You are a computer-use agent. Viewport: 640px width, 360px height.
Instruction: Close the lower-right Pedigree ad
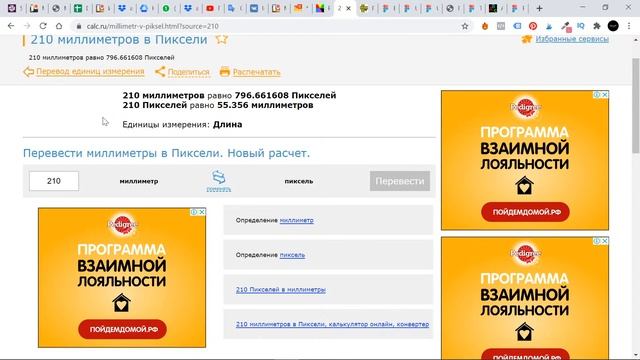605,241
